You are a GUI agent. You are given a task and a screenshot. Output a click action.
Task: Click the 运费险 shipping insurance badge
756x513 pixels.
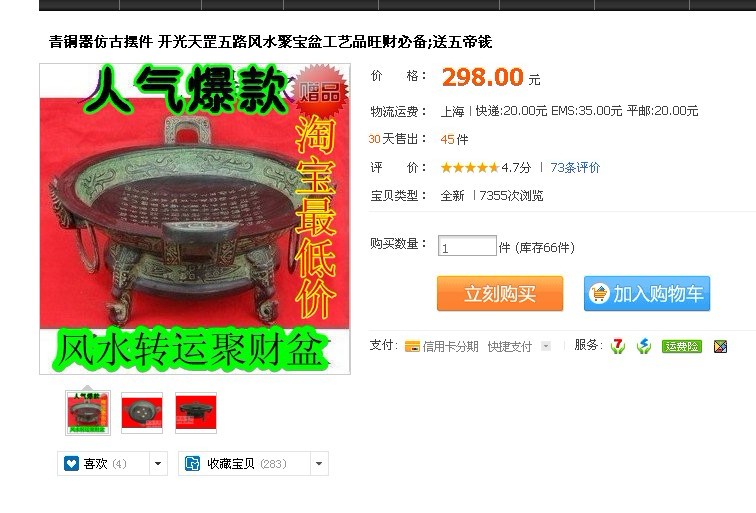682,346
